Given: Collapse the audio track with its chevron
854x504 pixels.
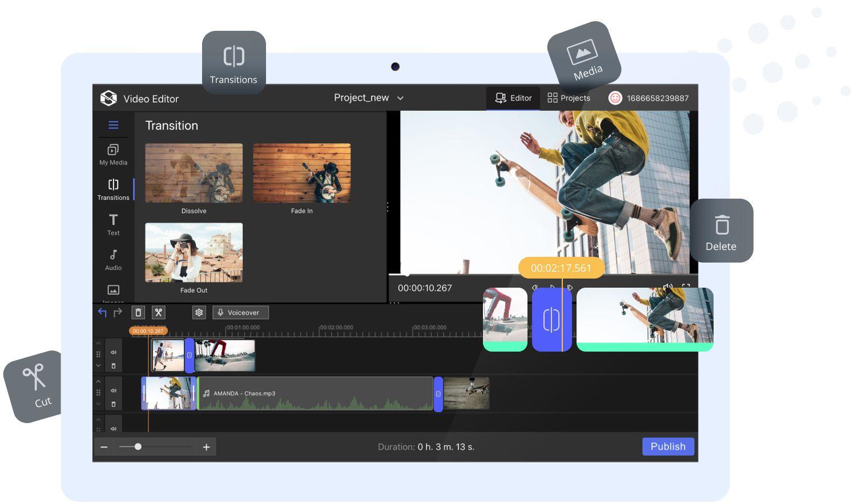Looking at the screenshot, I should [98, 404].
